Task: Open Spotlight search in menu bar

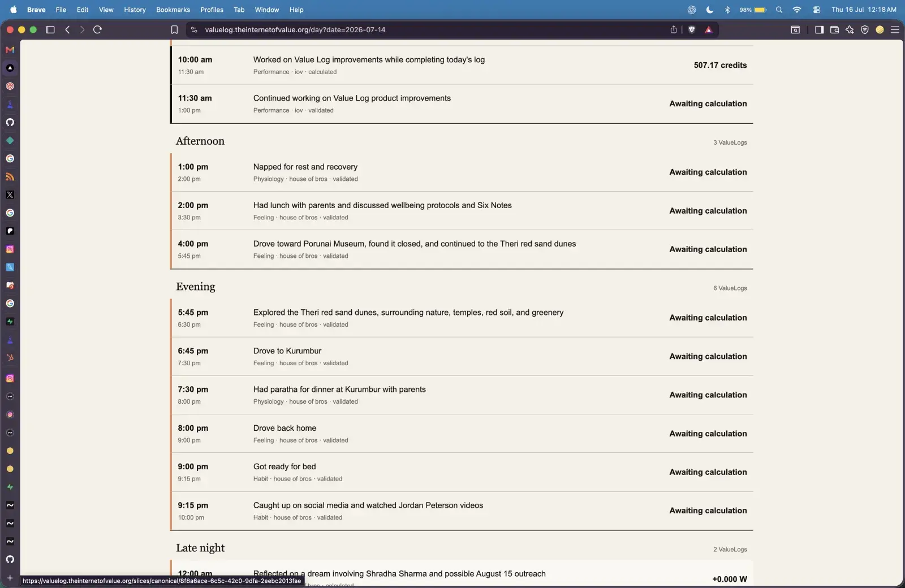Action: [779, 10]
